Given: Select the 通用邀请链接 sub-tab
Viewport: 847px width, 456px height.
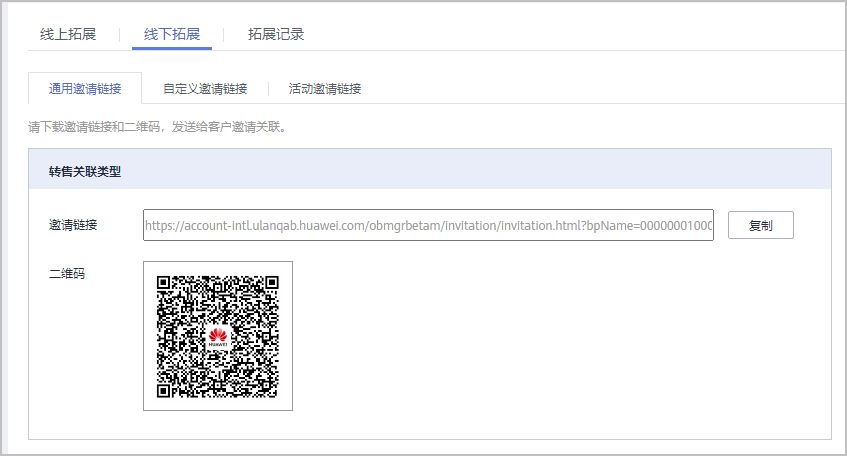Looking at the screenshot, I should tap(85, 88).
